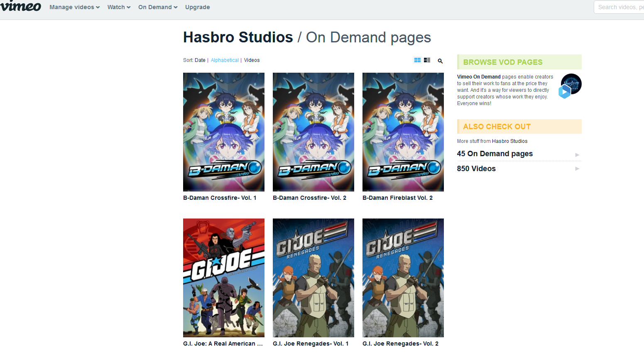Open G.I. Joe Real American Hero poster

(x=224, y=278)
